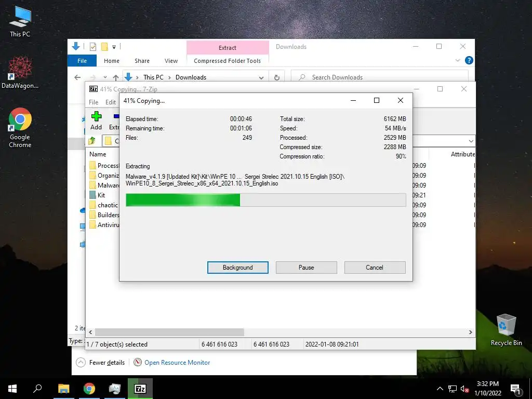Open the notification center

pos(515,389)
